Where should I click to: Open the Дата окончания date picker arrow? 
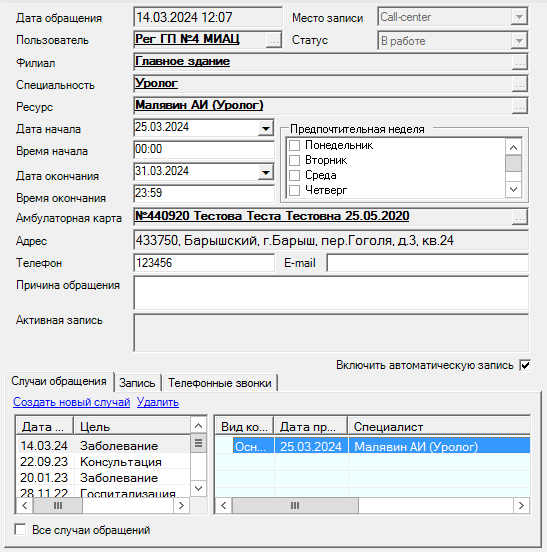[266, 172]
